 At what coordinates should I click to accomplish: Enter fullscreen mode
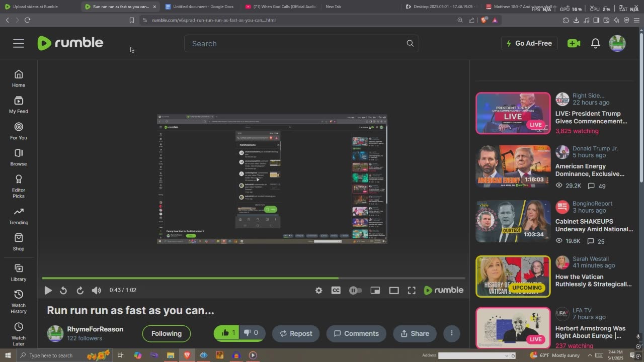tap(412, 290)
